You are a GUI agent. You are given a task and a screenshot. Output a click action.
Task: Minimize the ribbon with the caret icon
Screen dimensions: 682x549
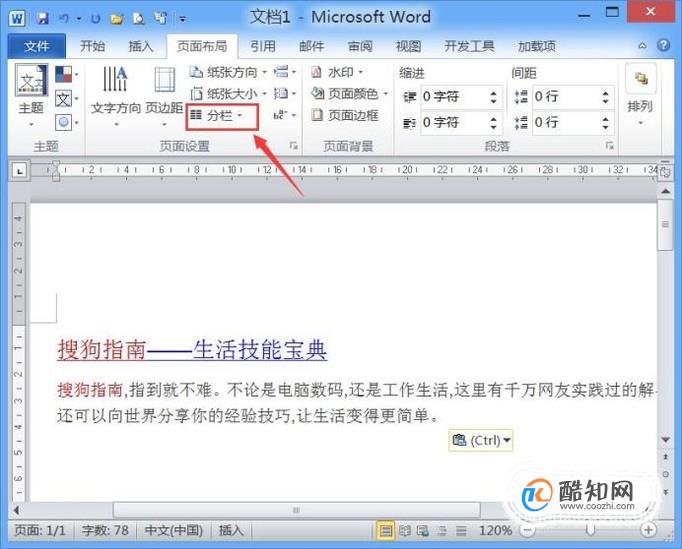pyautogui.click(x=642, y=45)
